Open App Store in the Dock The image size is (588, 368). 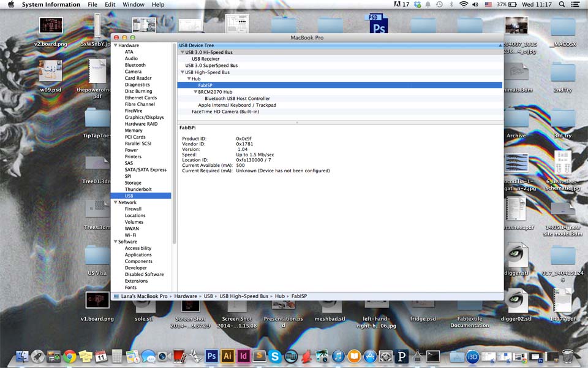point(370,356)
